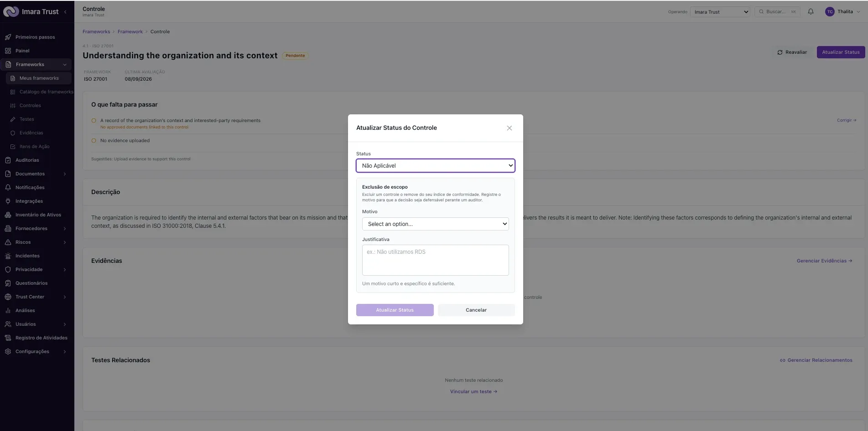The height and width of the screenshot is (431, 868).
Task: Expand the Configurações sidebar section
Action: tap(65, 352)
